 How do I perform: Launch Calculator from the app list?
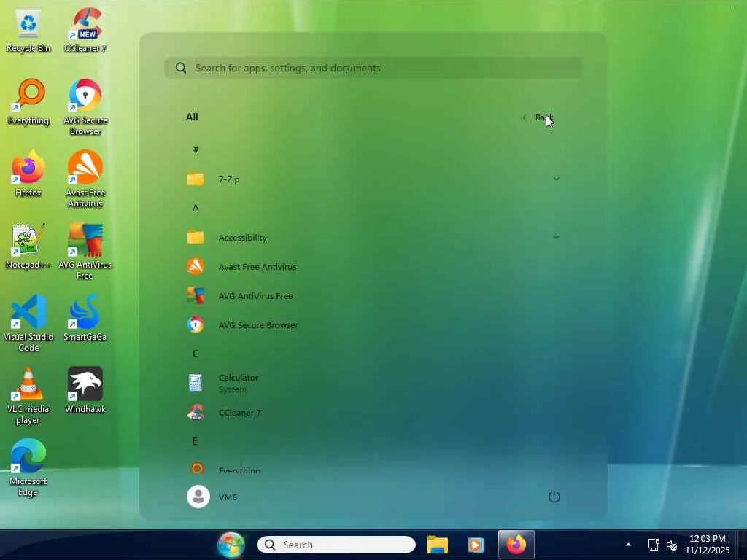pos(373,383)
